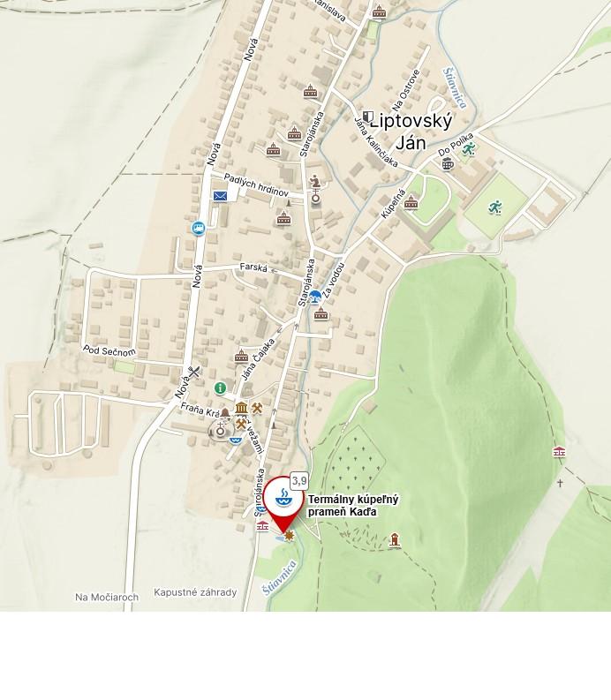Click the small cross symbol east of the forest
The image size is (611, 700).
[560, 483]
